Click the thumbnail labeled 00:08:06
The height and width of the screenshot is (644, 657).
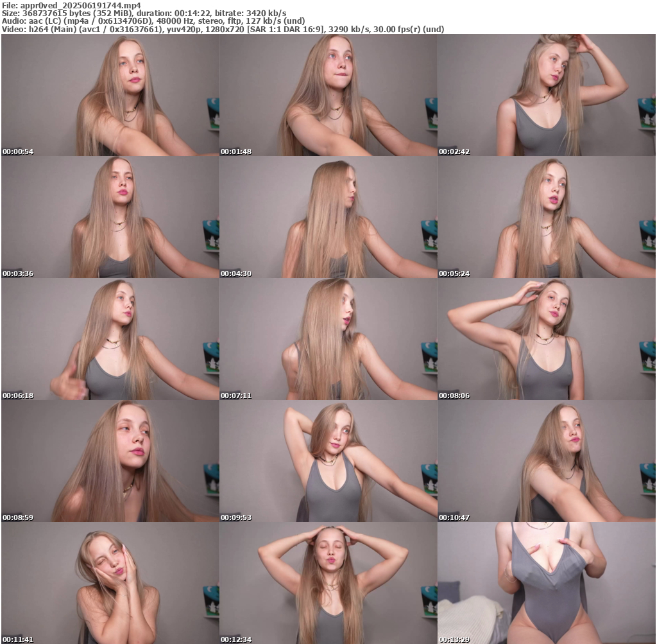pos(547,339)
